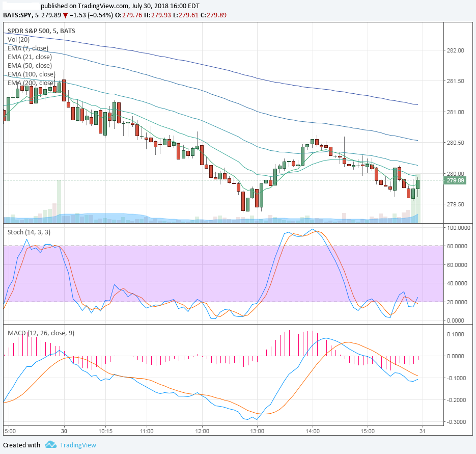Image resolution: width=476 pixels, height=454 pixels.
Task: Select the EMA (7, close) indicator label
Action: [28, 48]
